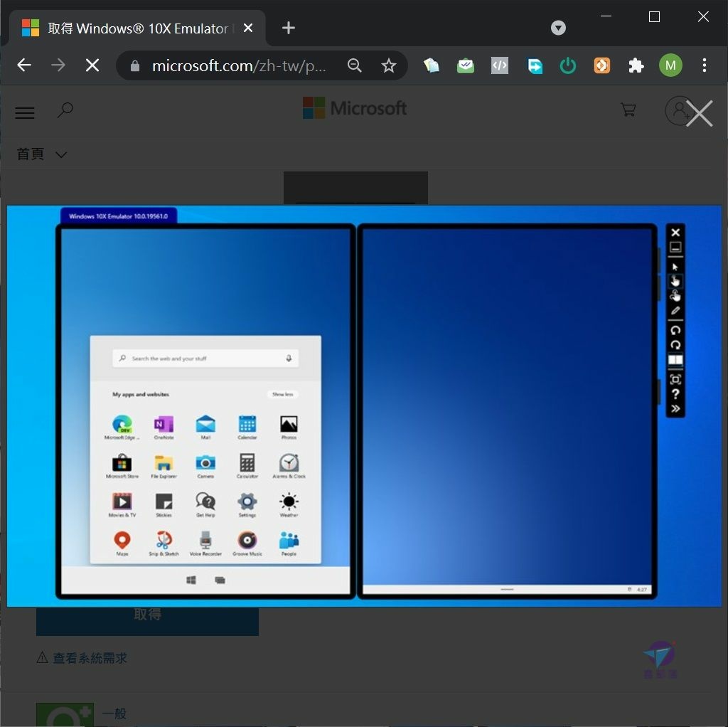Click the address bar URL
Viewport: 728px width, 727px height.
coord(239,66)
